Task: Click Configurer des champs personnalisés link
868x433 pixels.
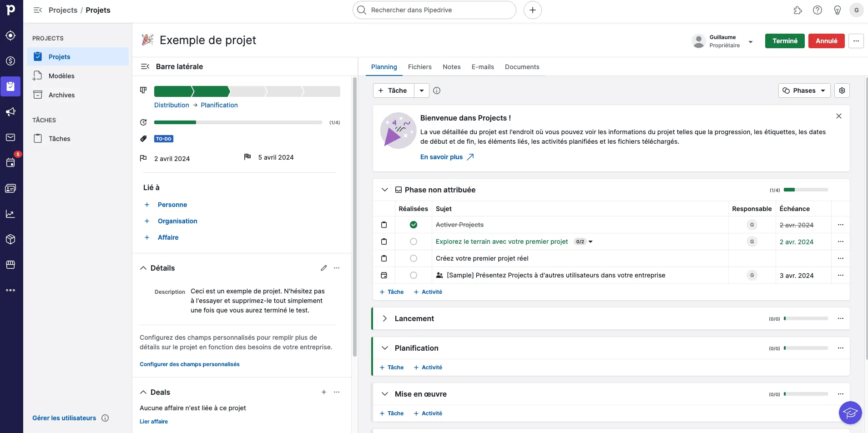Action: coord(190,364)
